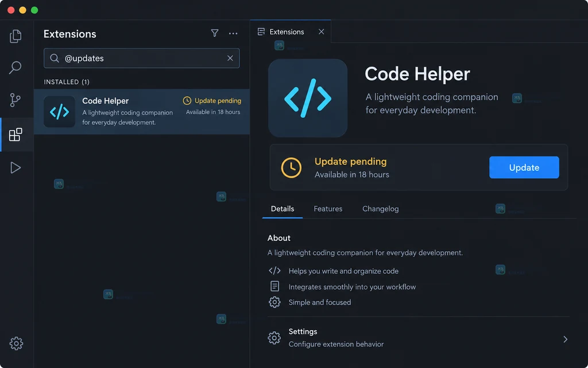The width and height of the screenshot is (588, 368).
Task: Click the yellow minimize window button
Action: 22,10
